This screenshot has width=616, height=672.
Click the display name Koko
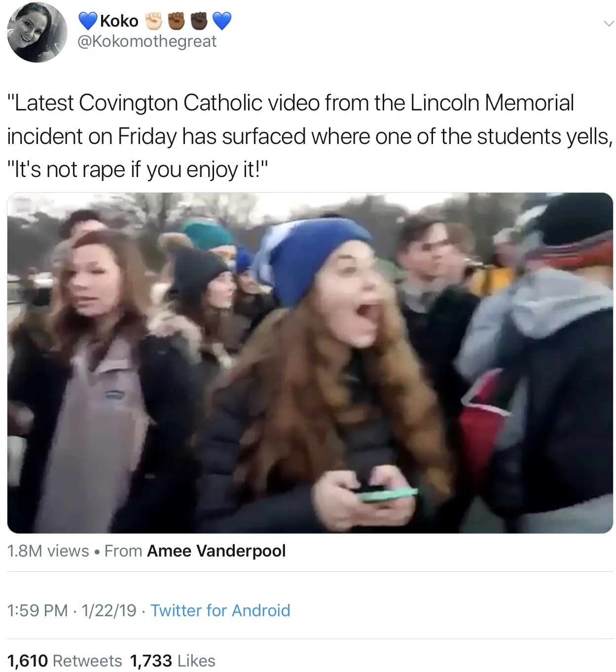[119, 21]
